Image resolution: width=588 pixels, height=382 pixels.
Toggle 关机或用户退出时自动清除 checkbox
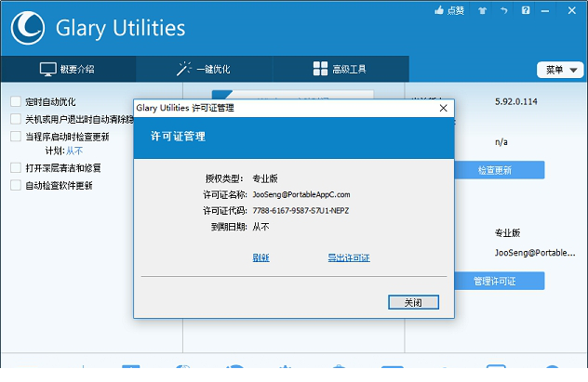[x=16, y=119]
